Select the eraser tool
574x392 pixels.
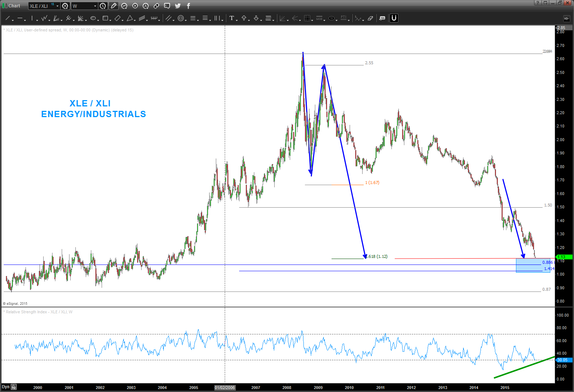(370, 18)
